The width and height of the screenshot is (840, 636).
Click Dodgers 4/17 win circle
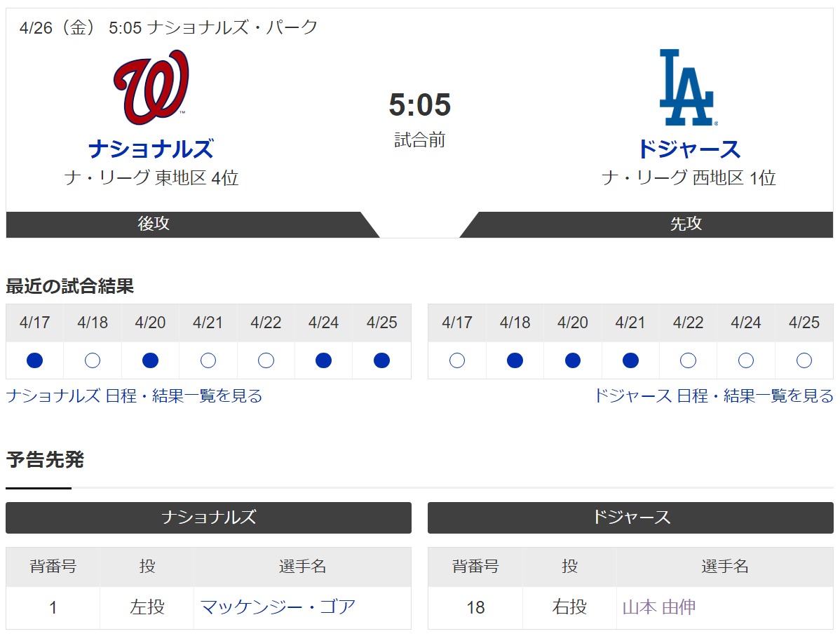457,360
